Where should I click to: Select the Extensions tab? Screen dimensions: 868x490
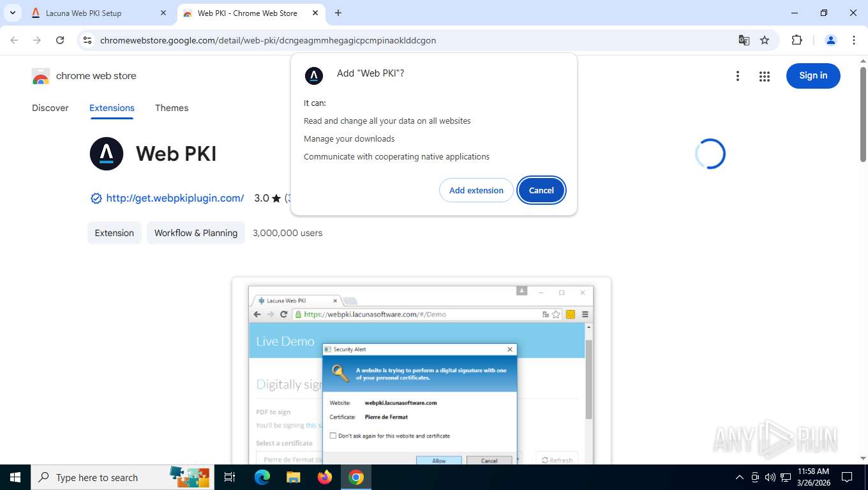coord(112,108)
